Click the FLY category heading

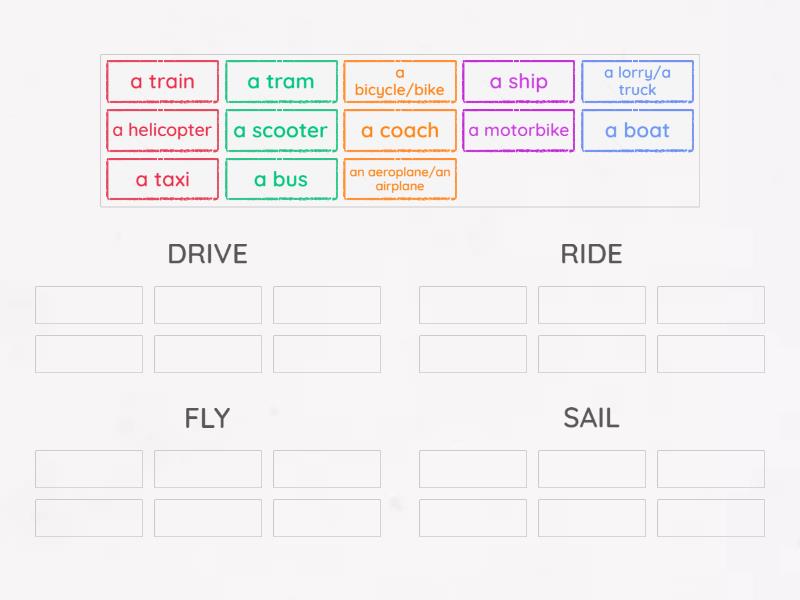207,418
